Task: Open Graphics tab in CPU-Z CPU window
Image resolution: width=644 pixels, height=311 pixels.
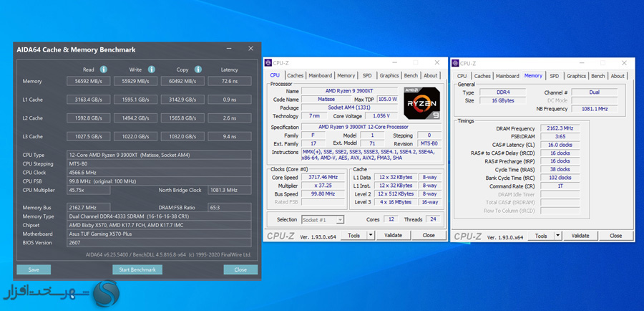Action: (389, 75)
